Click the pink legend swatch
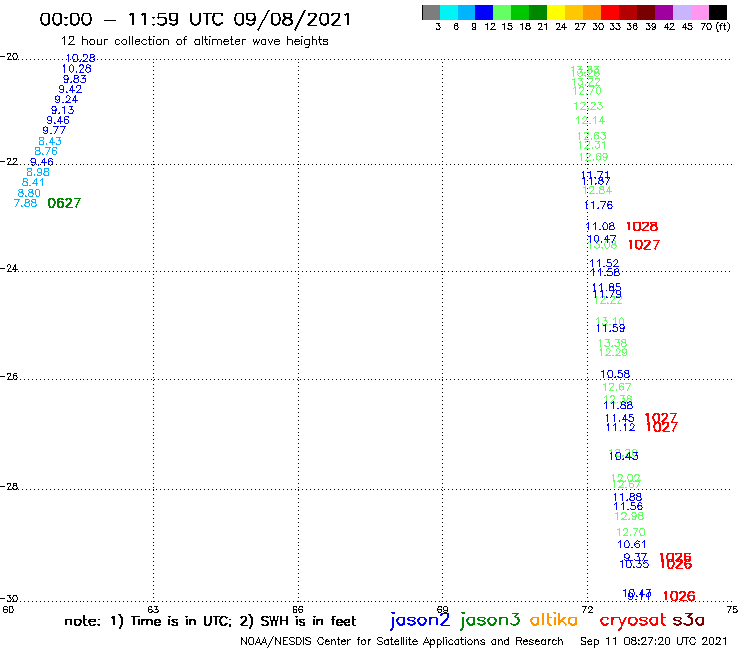This screenshot has width=740, height=650. click(699, 12)
